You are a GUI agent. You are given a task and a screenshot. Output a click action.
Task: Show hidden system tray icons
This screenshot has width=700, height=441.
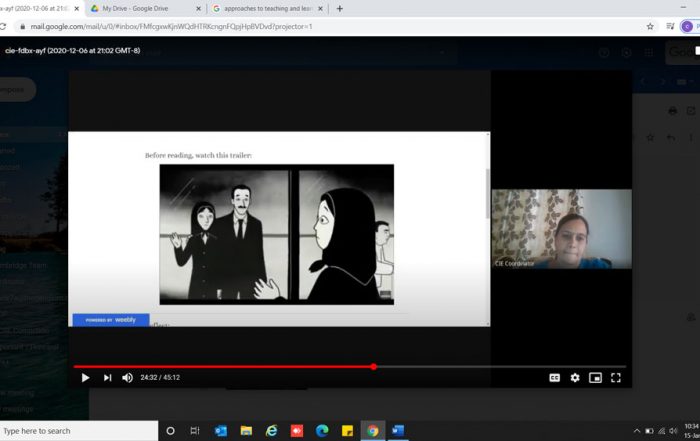click(x=637, y=431)
